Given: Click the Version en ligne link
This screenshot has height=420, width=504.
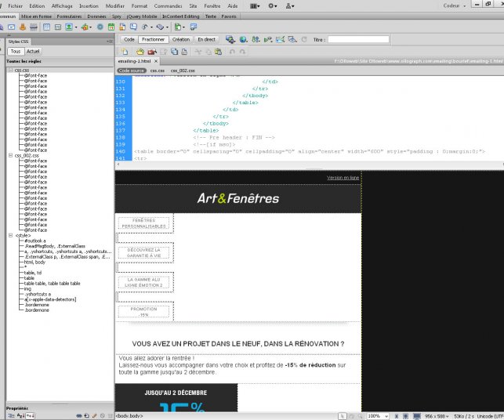Looking at the screenshot, I should click(343, 179).
